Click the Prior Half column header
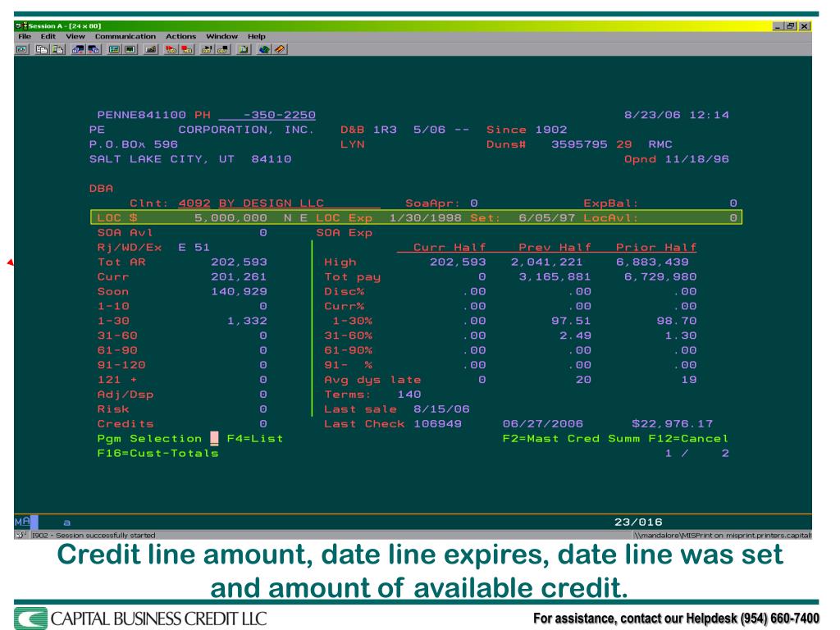Screen dimensions: 840x630 point(656,248)
